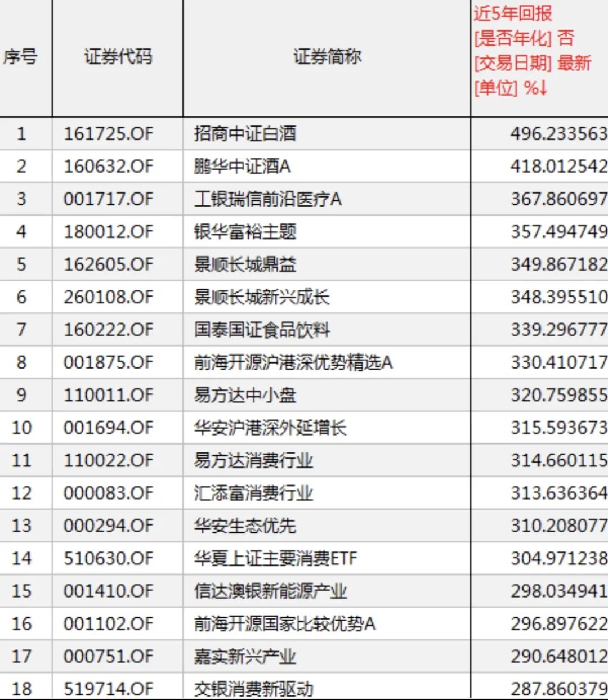This screenshot has height=700, width=608.
Task: Select return value 304.971238
Action: point(559,558)
